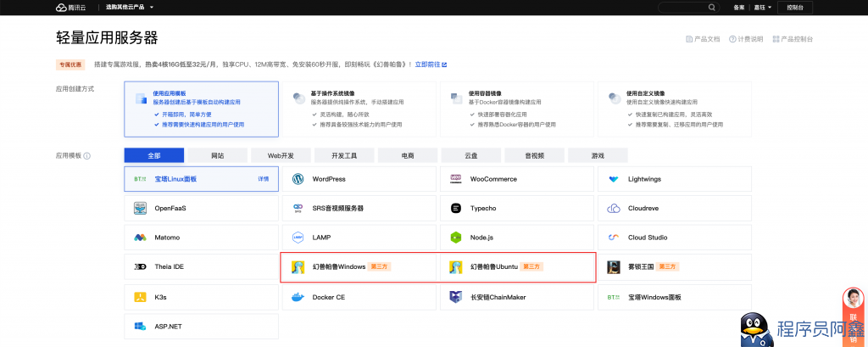This screenshot has width=868, height=347.
Task: Select 基于操作系统镜像 creation method card
Action: tap(359, 109)
